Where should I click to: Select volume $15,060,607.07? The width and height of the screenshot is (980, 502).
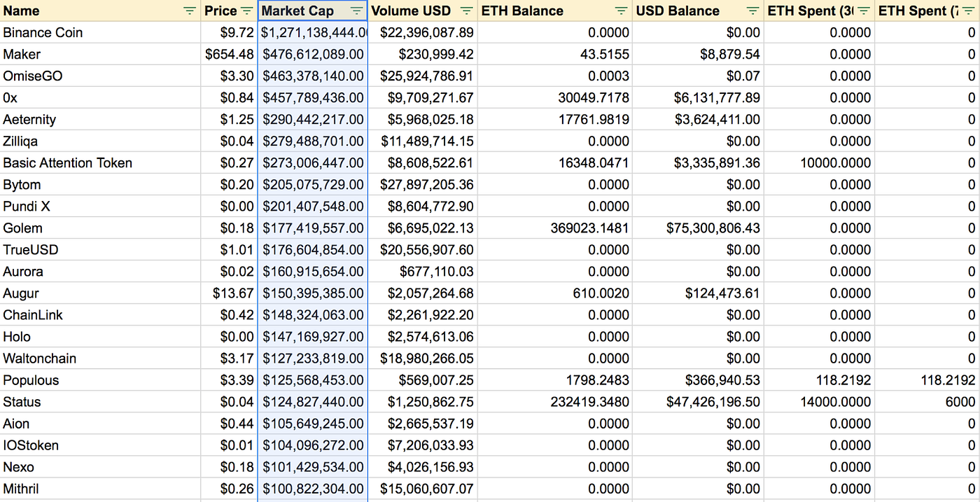coord(423,488)
